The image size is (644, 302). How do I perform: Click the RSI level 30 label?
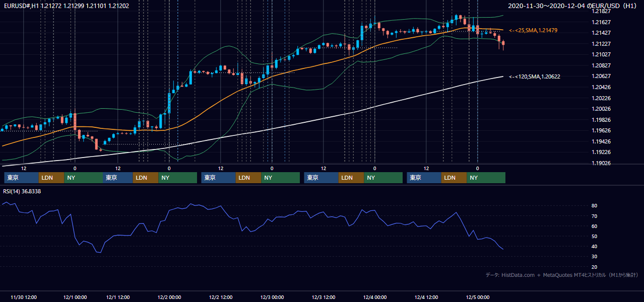click(x=595, y=257)
